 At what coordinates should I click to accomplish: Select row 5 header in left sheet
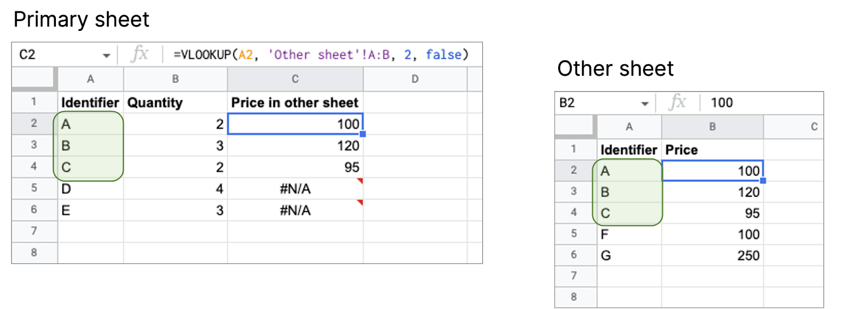pos(34,188)
